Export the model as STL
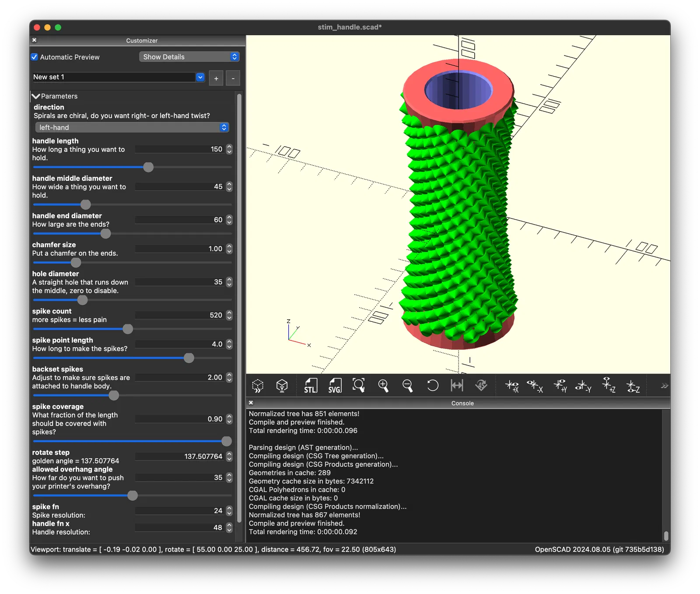The height and width of the screenshot is (594, 700). click(x=310, y=386)
